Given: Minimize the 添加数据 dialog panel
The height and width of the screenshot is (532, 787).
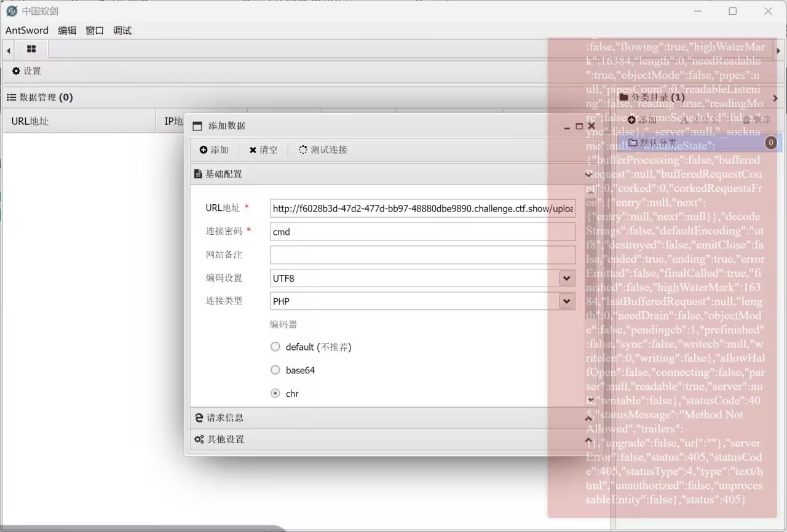Looking at the screenshot, I should [x=568, y=126].
